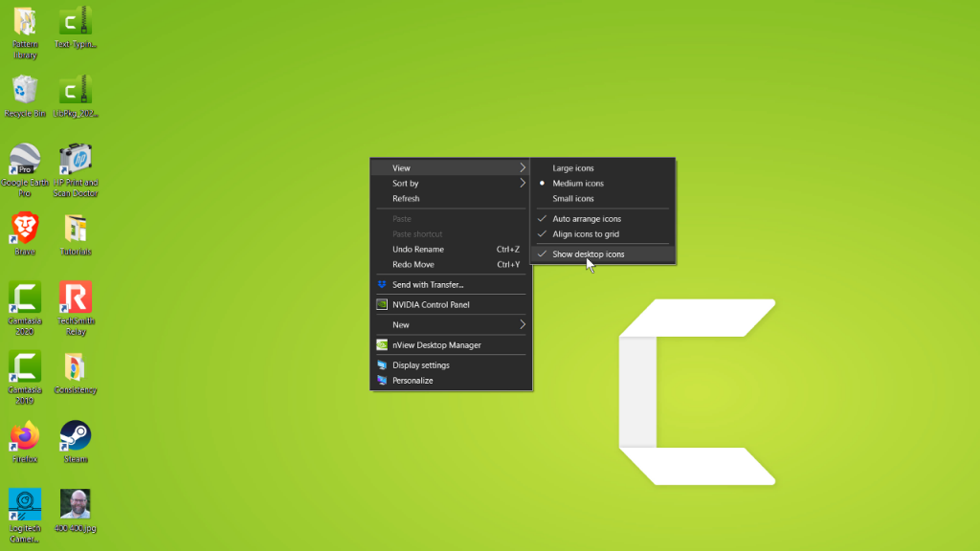Image resolution: width=980 pixels, height=551 pixels.
Task: Toggle Align icons to grid
Action: (603, 233)
